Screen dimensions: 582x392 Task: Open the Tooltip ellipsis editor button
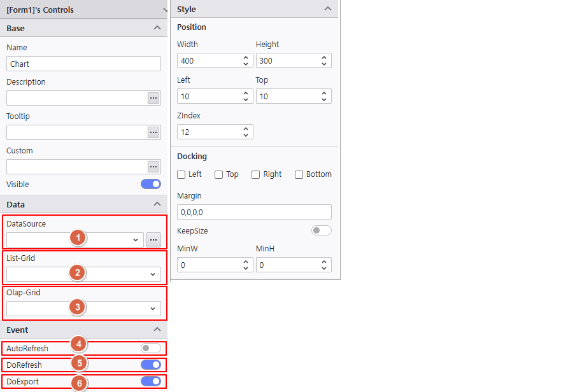153,132
